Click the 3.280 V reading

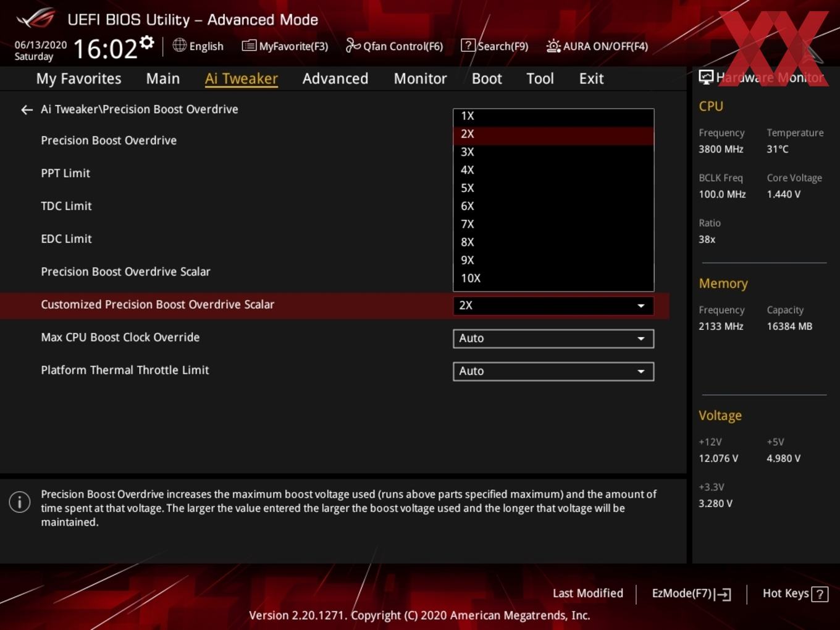(715, 504)
